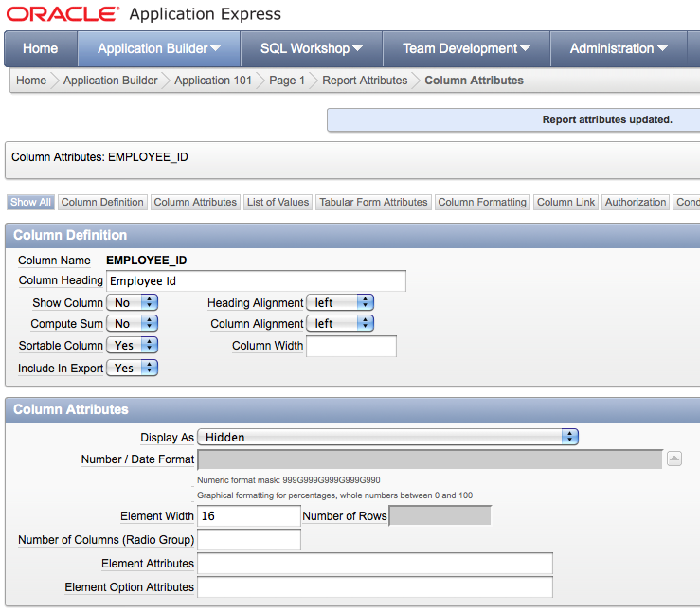Focus the Element Option Attributes text field
This screenshot has height=612, width=700.
click(374, 587)
